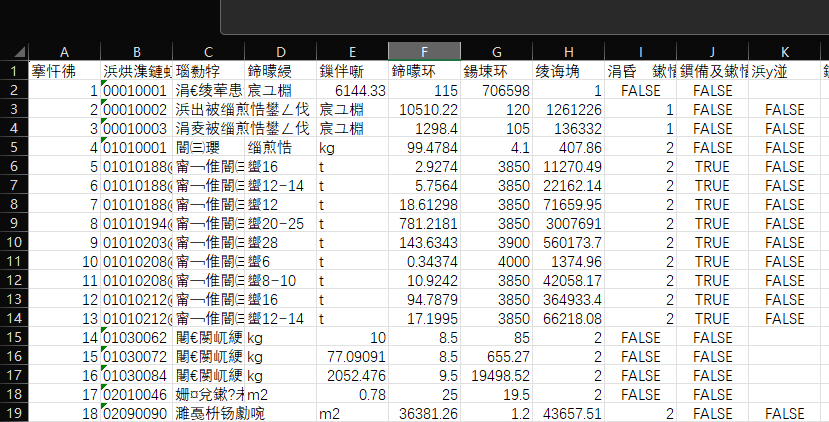Click into the formula bar field
829x422 pixels.
point(524,17)
